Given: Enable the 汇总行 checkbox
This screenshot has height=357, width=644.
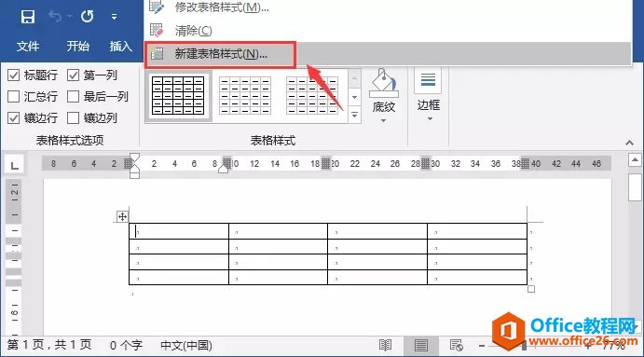Looking at the screenshot, I should click(14, 97).
